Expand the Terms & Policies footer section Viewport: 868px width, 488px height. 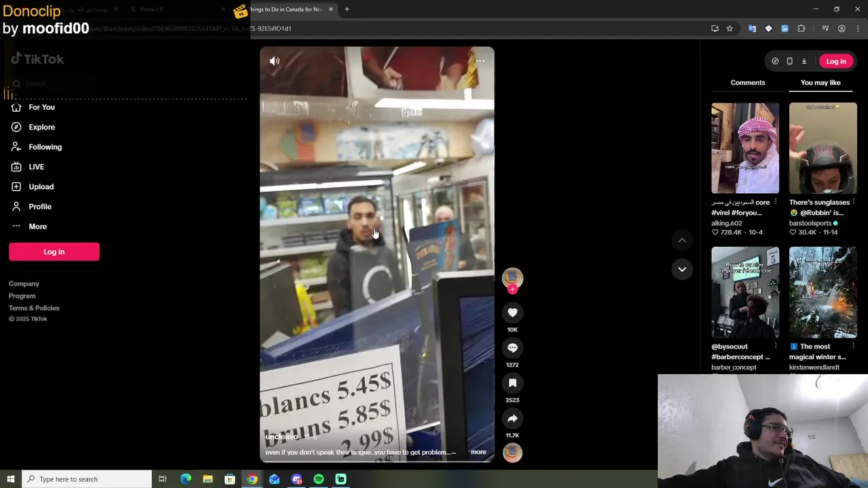(x=34, y=308)
